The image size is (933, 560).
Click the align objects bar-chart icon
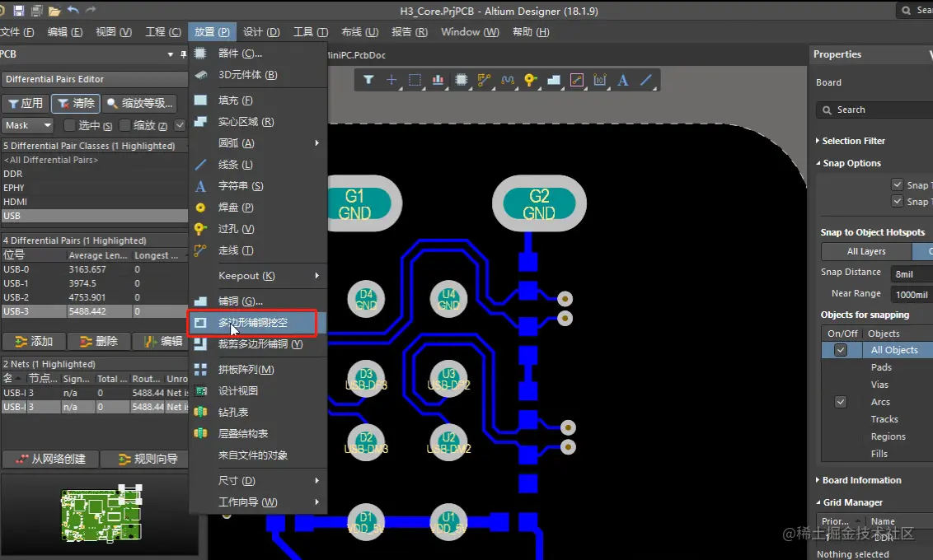coord(438,80)
